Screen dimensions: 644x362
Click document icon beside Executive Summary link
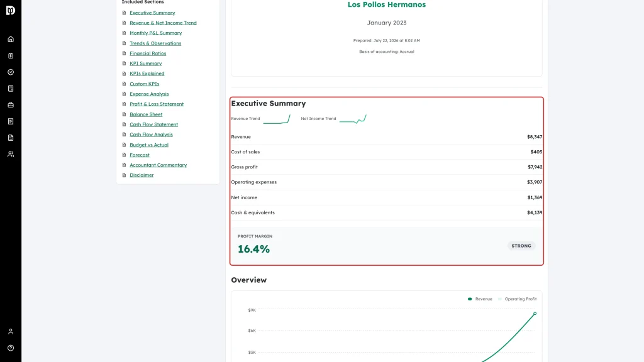pos(124,13)
